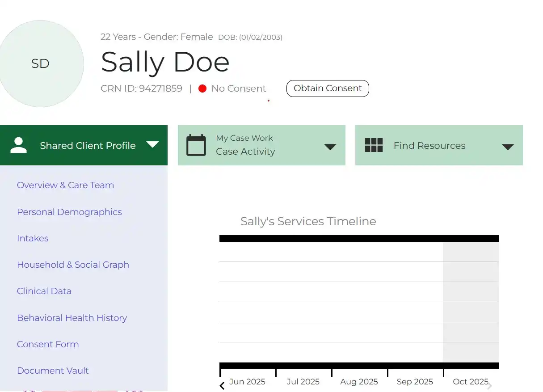Collapse the Shared Client Profile dropdown arrow
Screen dimensions: 543x392
coord(152,144)
